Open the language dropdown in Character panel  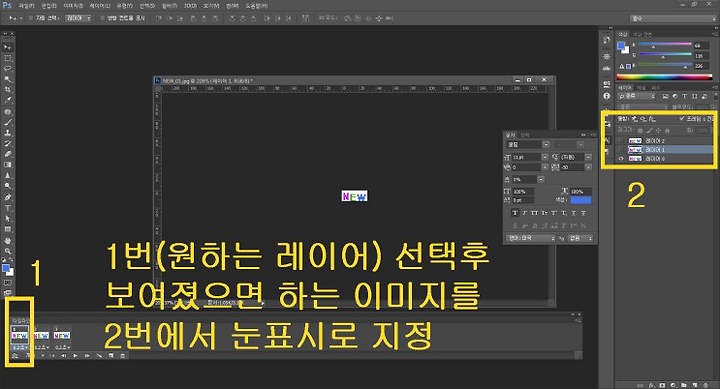531,238
